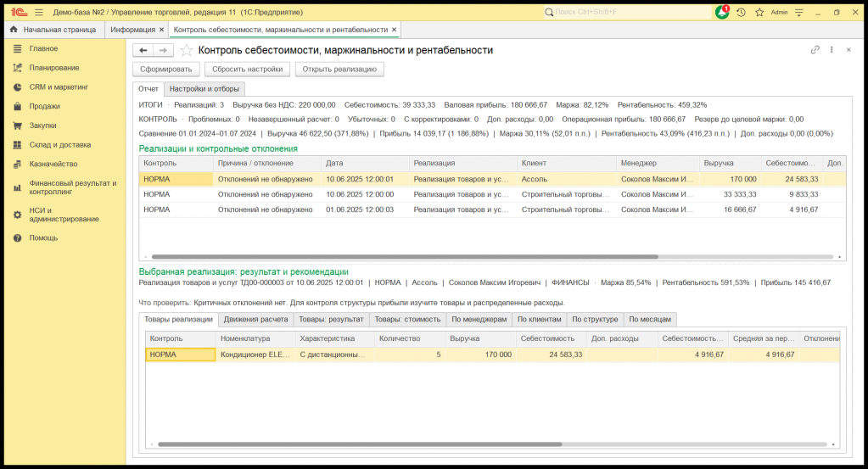Open the Товары: результат tab
Image resolution: width=868 pixels, height=469 pixels.
click(331, 319)
